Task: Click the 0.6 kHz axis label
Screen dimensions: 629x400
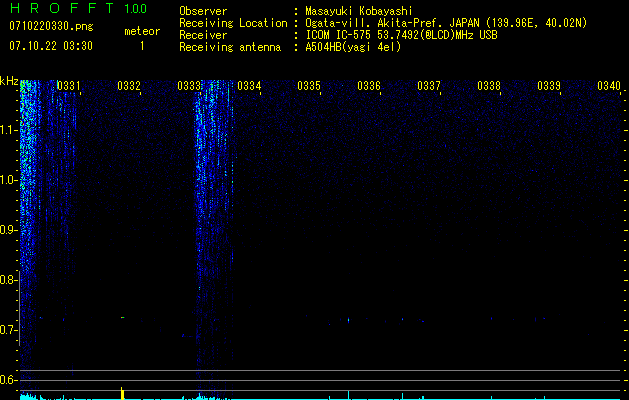Action: (x=8, y=380)
